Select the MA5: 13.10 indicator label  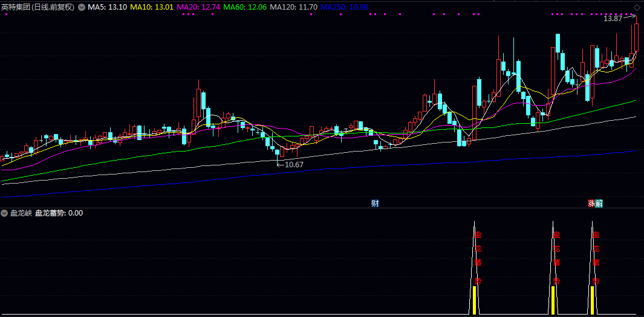[x=107, y=7]
